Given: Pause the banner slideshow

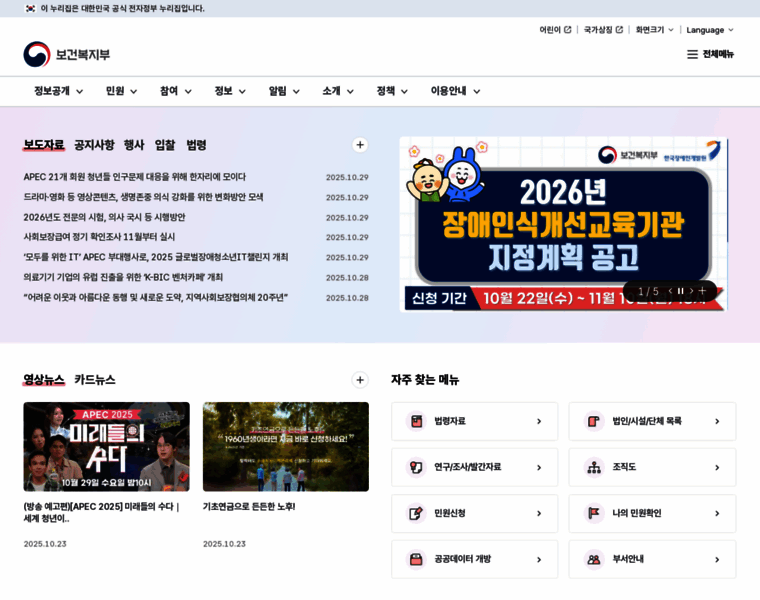Looking at the screenshot, I should click(681, 291).
